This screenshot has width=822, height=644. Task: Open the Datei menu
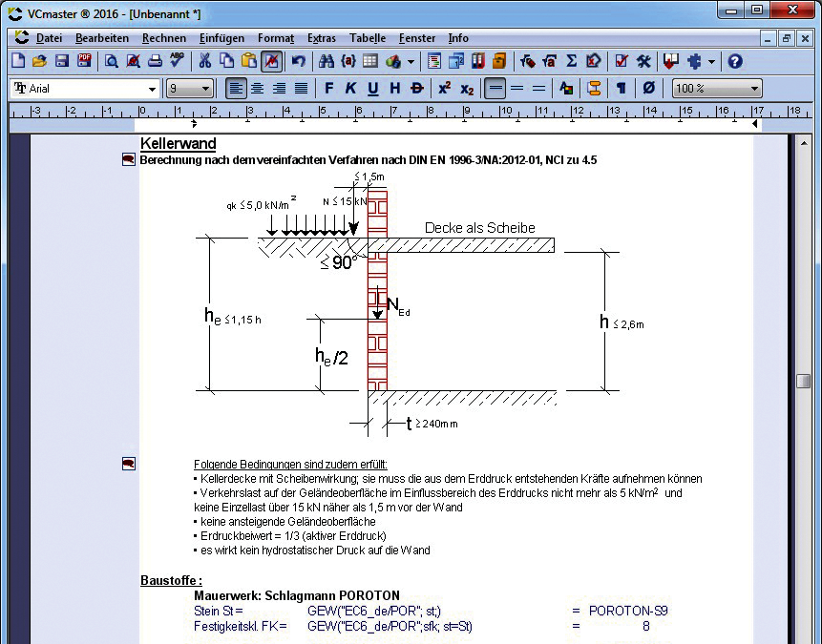pyautogui.click(x=50, y=38)
